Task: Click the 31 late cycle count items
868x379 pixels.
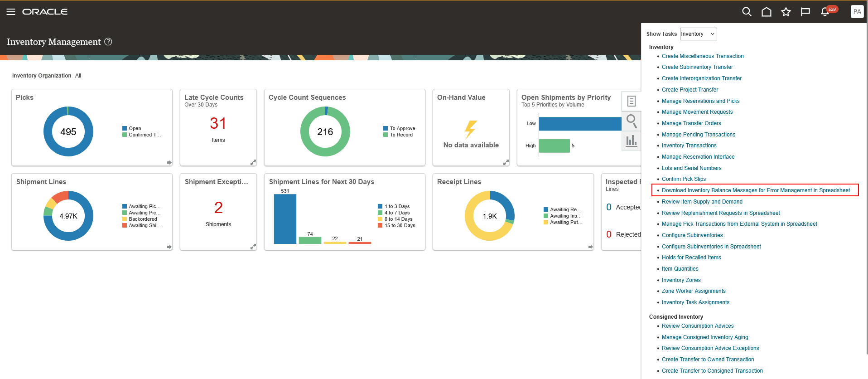Action: click(x=218, y=123)
